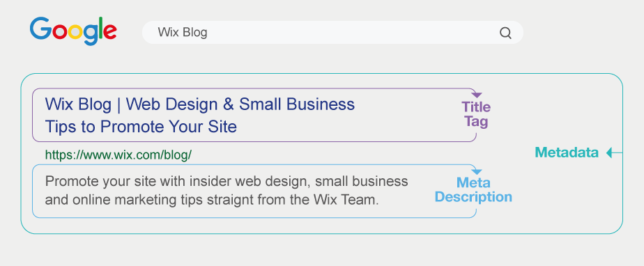
Task: Click 'Promote your site' in the description
Action: coord(101,182)
